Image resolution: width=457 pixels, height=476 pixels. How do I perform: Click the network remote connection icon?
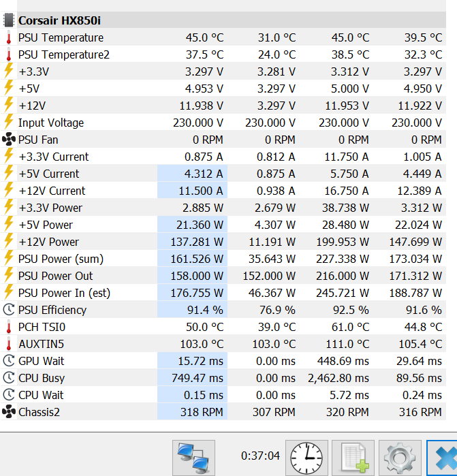(x=193, y=458)
